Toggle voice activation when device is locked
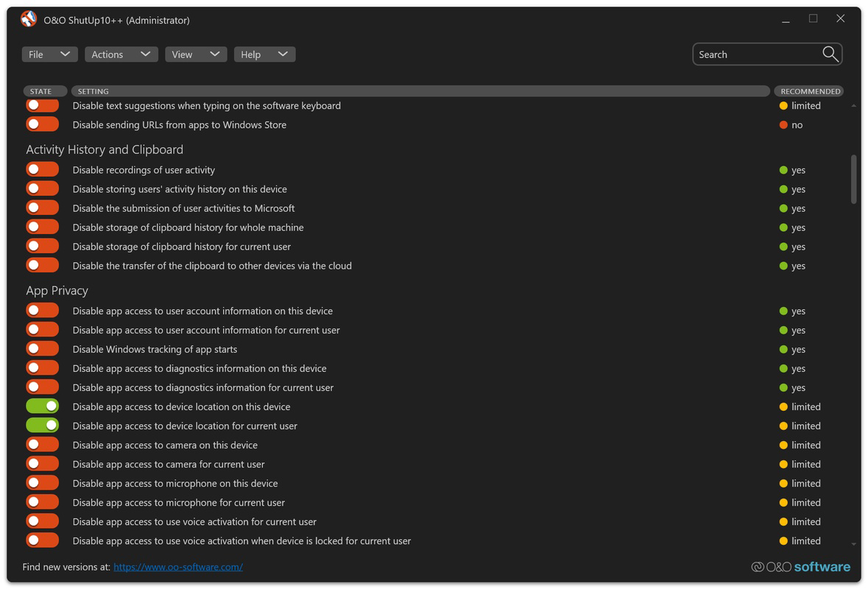The height and width of the screenshot is (589, 868). coord(42,540)
